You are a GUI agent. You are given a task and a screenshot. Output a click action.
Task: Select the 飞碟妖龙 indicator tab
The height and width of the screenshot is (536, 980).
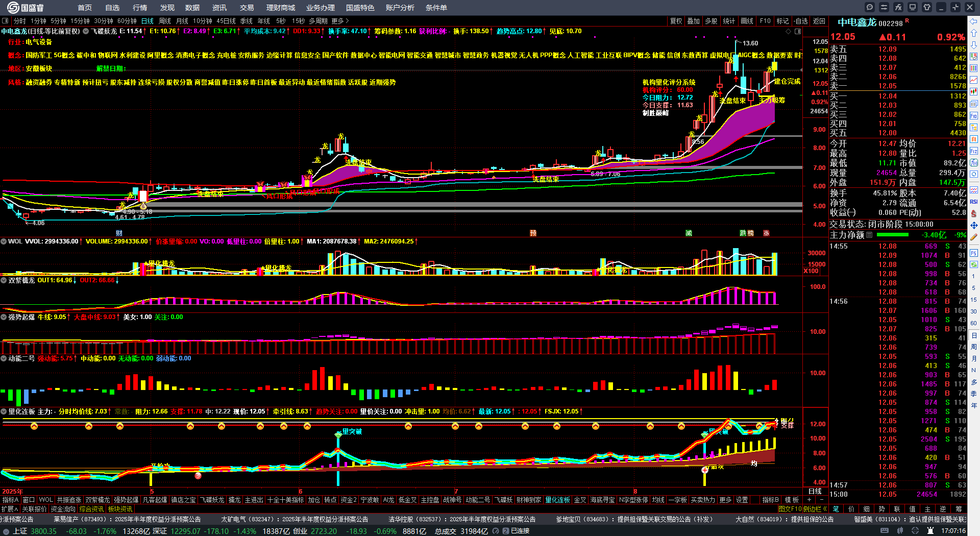point(212,500)
